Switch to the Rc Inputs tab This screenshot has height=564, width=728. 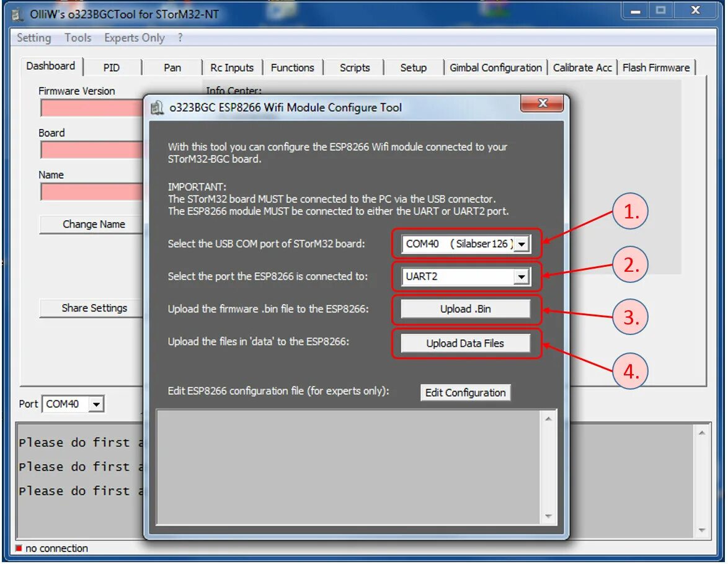pos(232,68)
